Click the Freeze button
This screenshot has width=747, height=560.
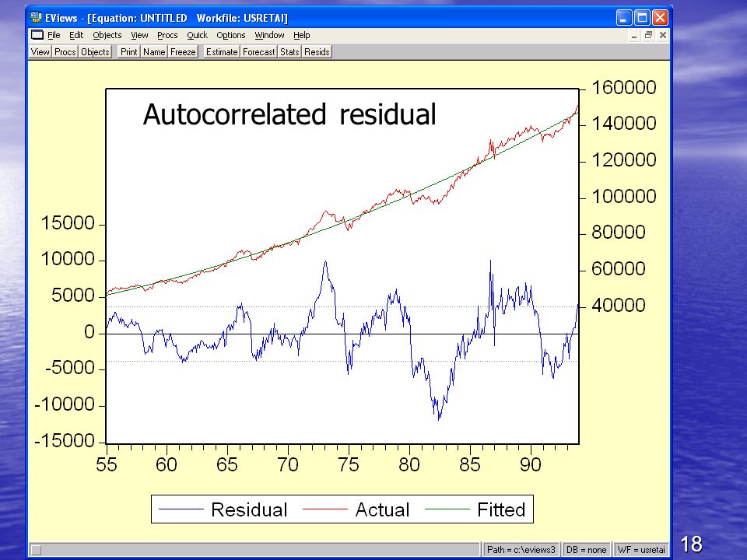[183, 52]
